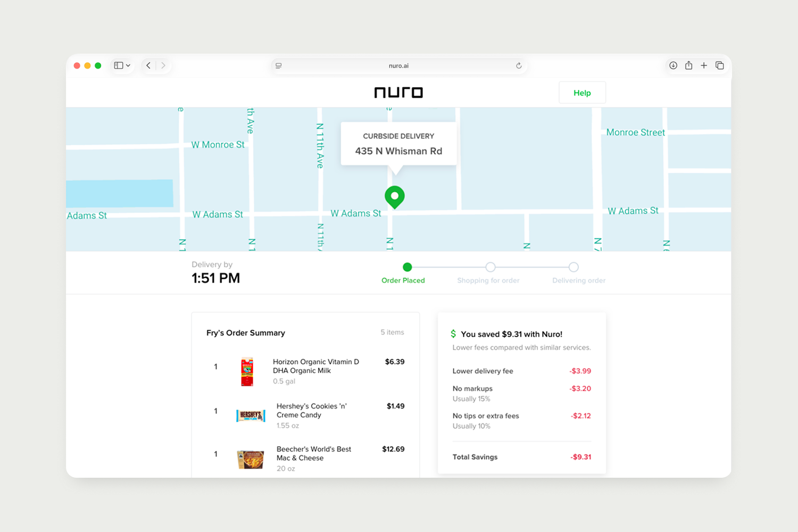
Task: Open a new tab with plus icon
Action: tap(704, 65)
